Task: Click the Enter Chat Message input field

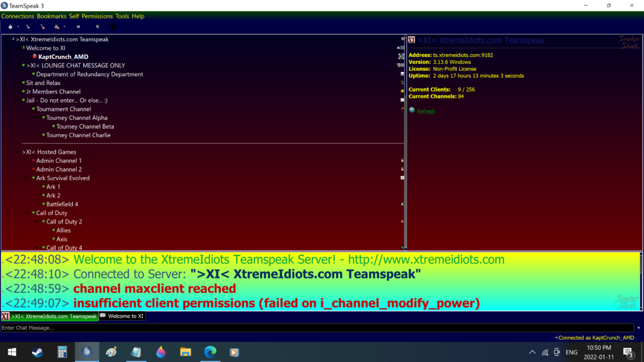Action: 316,328
